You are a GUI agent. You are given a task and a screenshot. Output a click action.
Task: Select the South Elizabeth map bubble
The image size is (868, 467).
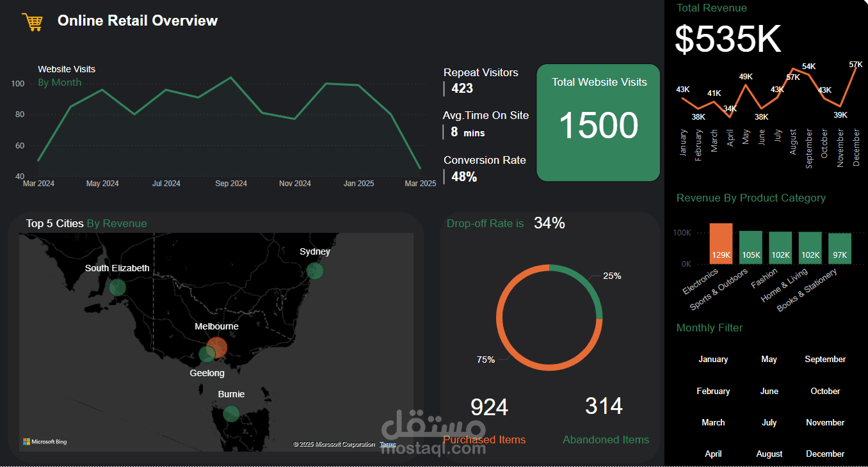[117, 287]
